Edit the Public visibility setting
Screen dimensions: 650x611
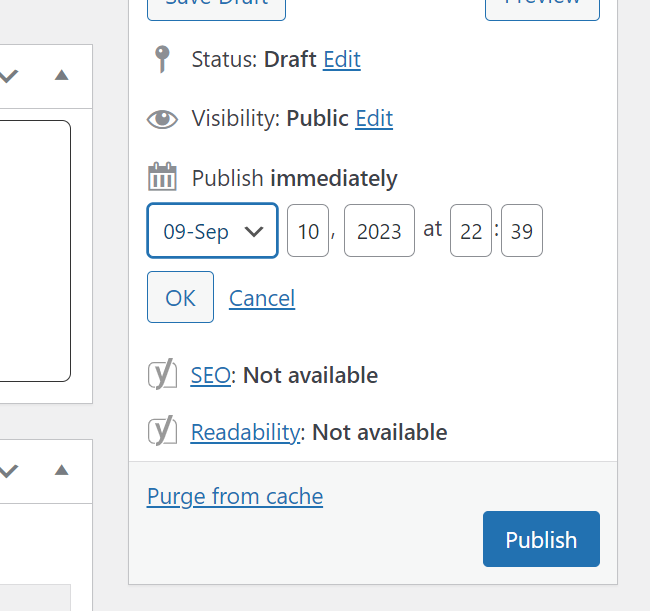[x=374, y=119]
